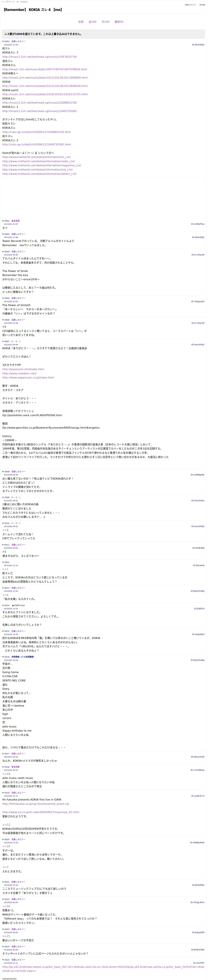Screen dimensions: 210x980
Task: Collapse post 0016 with its triangle
Action: (3, 657)
